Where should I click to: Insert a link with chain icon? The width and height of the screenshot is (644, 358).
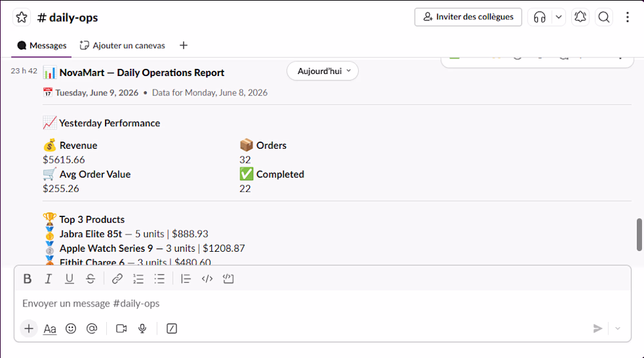coord(117,279)
